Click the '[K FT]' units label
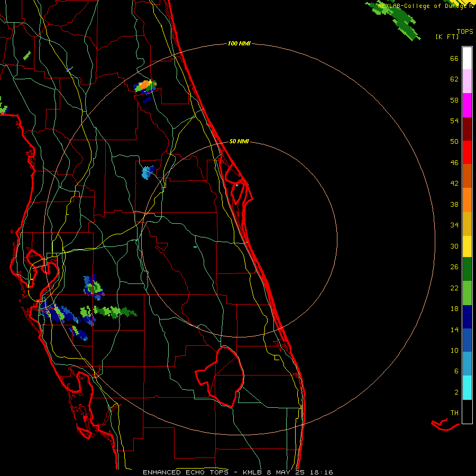 pyautogui.click(x=447, y=37)
